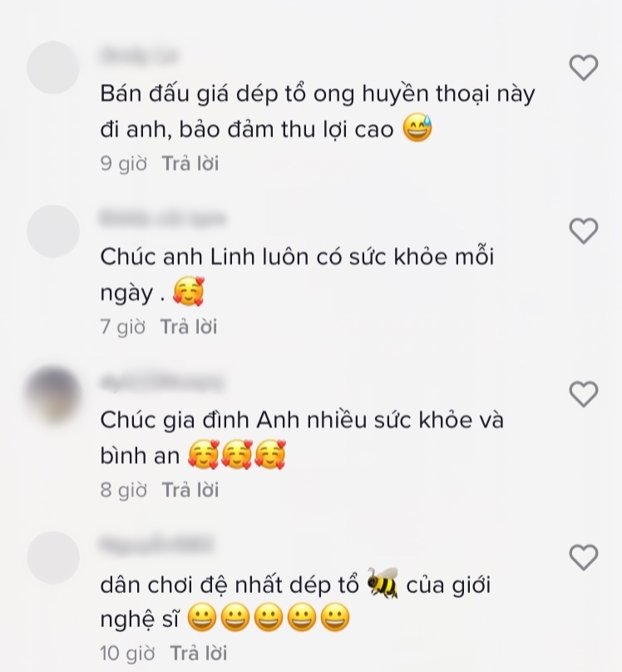Screen dimensions: 622x672
Task: Tap Trả lời on the 8 giờ comment
Action: 190,491
